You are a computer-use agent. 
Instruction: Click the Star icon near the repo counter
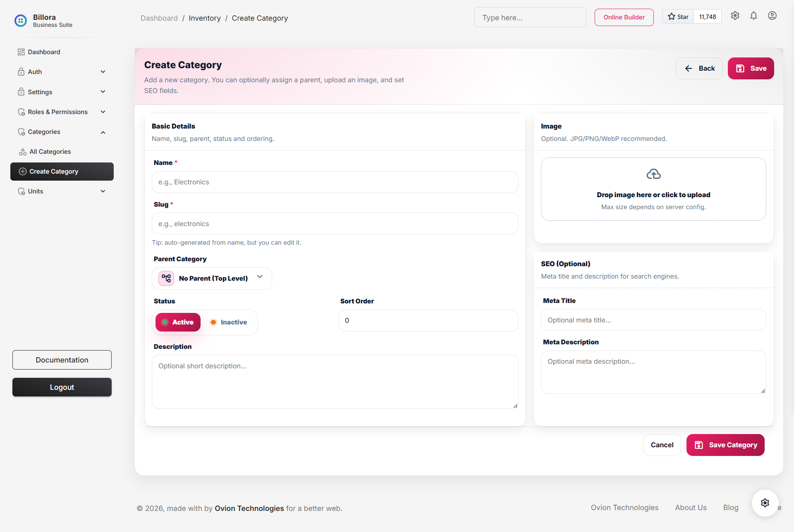point(672,16)
